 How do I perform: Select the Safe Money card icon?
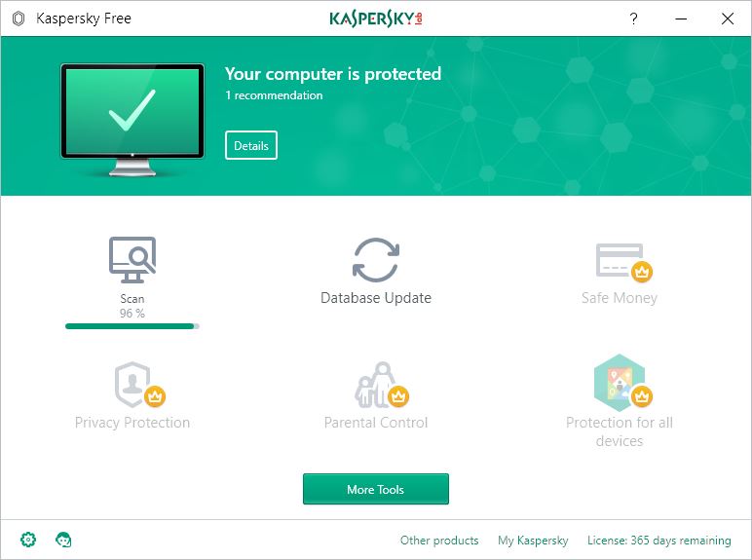point(623,261)
